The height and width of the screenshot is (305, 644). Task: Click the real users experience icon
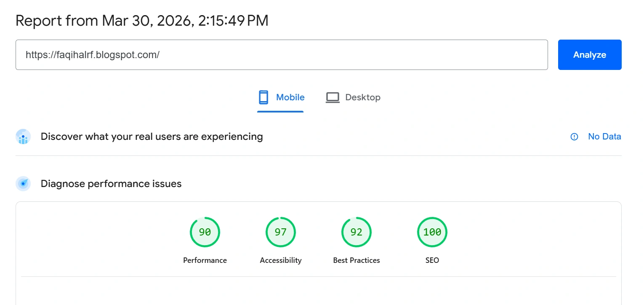tap(23, 136)
